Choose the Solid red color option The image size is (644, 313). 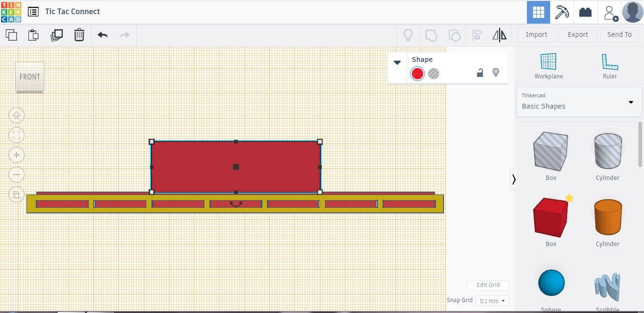[x=417, y=74]
